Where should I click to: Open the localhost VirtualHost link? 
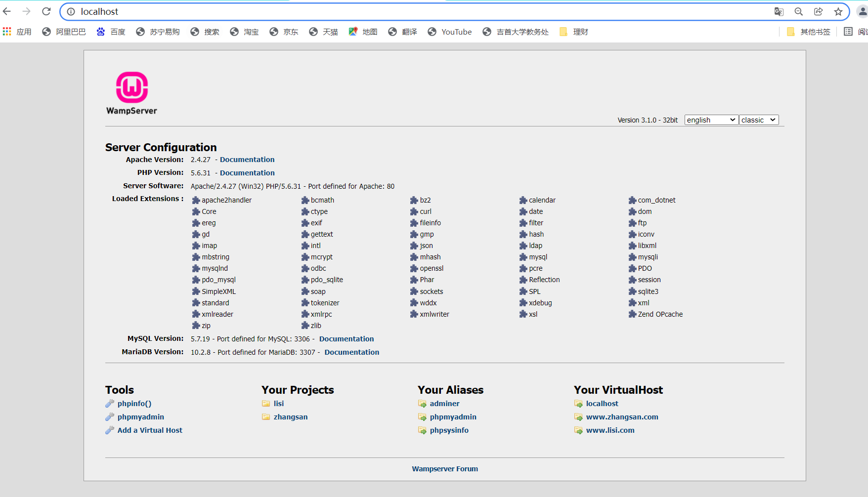[x=602, y=404]
